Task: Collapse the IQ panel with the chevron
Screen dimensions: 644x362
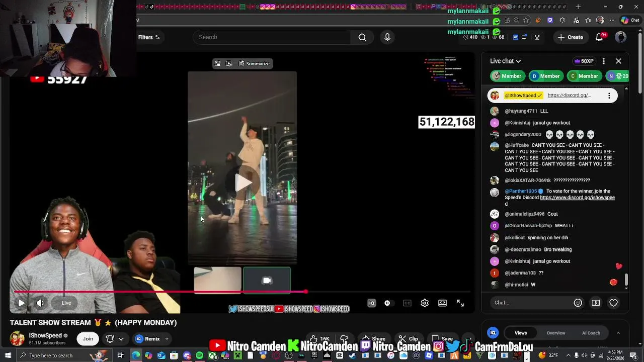Action: click(x=618, y=333)
